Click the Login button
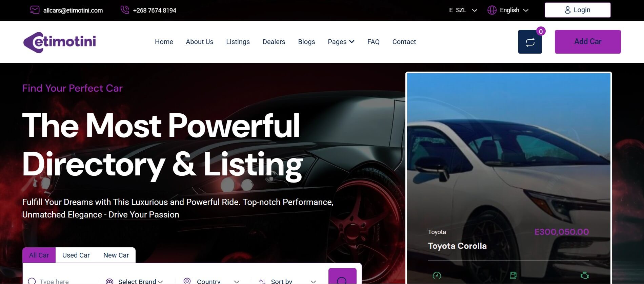Viewport: 644px width, 284px height. [578, 10]
